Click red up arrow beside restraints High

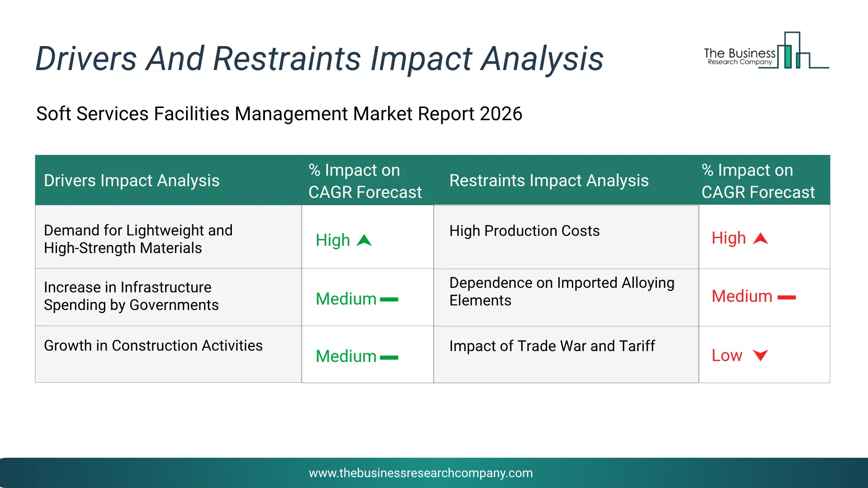click(x=760, y=238)
